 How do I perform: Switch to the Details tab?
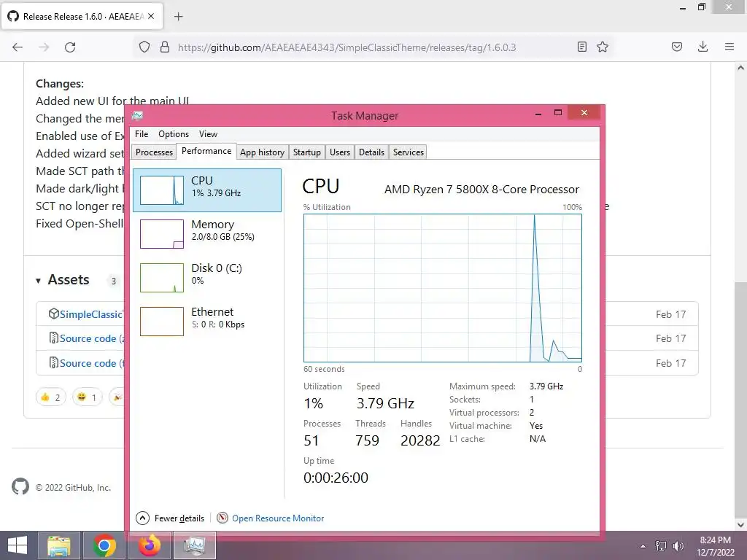pyautogui.click(x=371, y=152)
